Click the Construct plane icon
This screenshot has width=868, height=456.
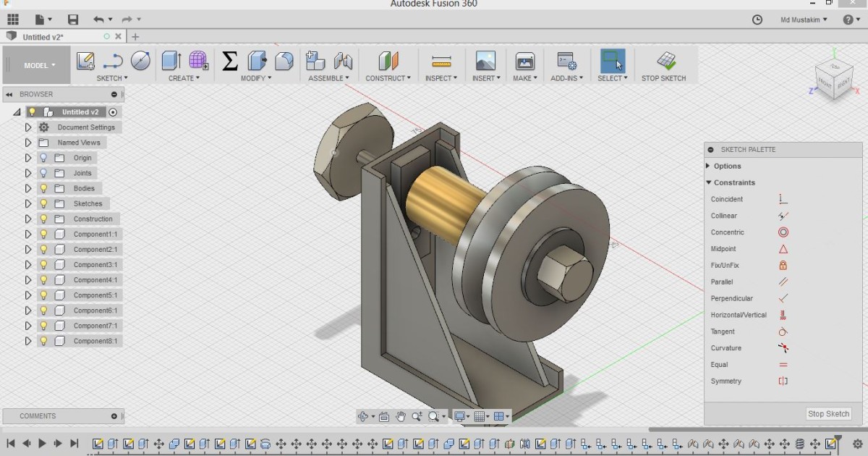pyautogui.click(x=388, y=61)
